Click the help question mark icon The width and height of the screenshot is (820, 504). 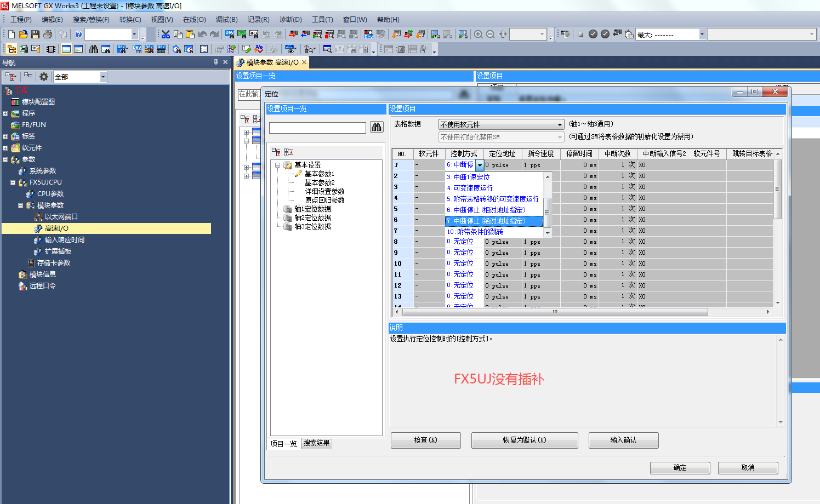(x=78, y=35)
